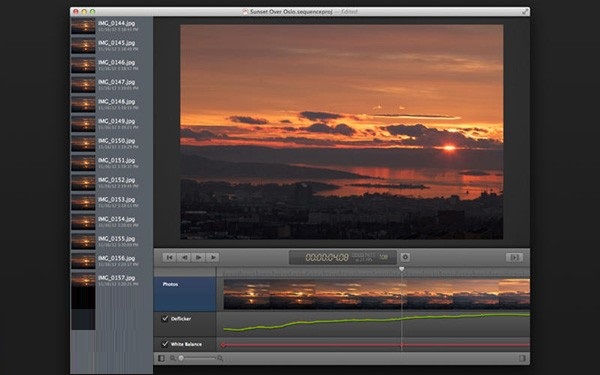This screenshot has height=375, width=600.
Task: Click the IMG_0156.jpg thumbnail
Action: [x=83, y=261]
